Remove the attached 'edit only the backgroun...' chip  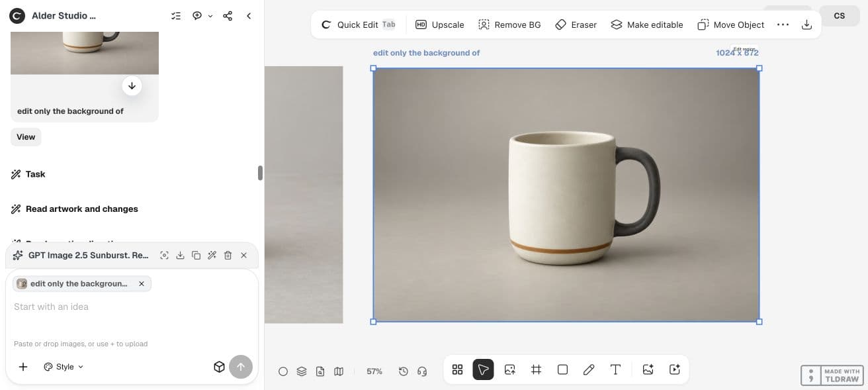point(142,283)
